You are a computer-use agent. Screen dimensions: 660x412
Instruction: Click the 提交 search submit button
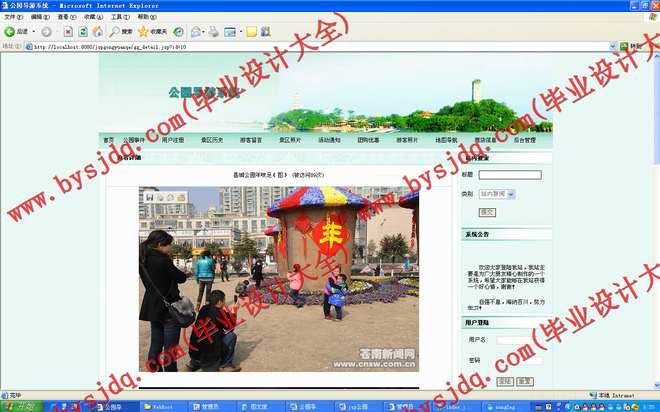tap(487, 212)
